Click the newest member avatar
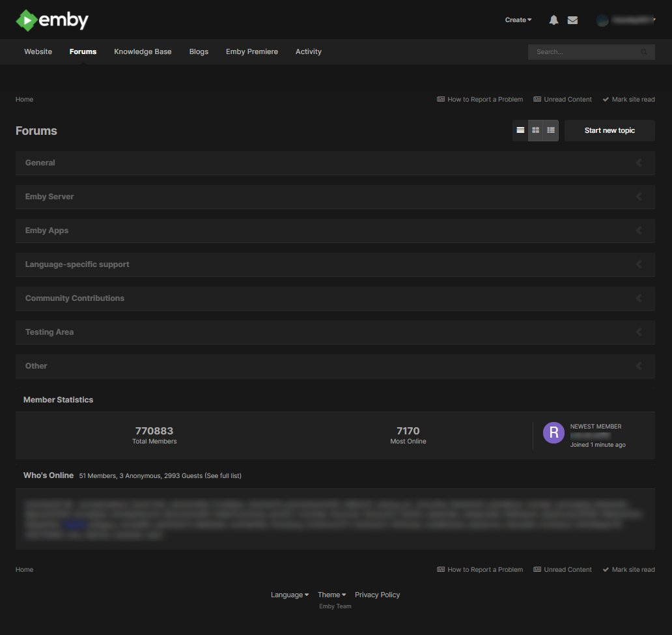This screenshot has width=672, height=635. point(553,432)
